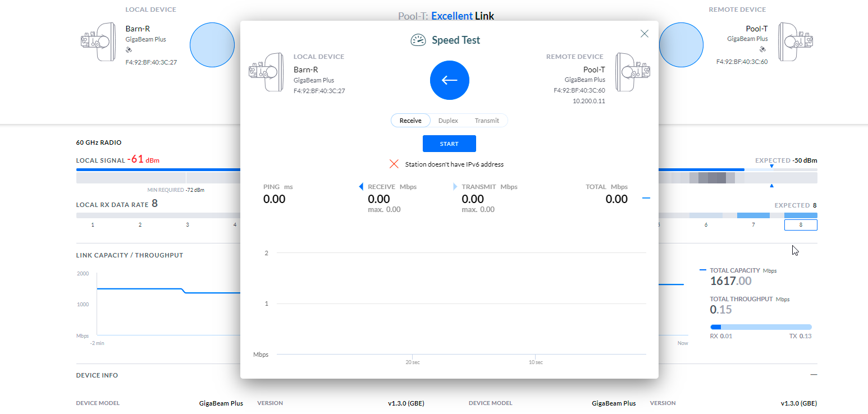Click the 20 sec chart axis label
This screenshot has height=414, width=868.
click(413, 362)
